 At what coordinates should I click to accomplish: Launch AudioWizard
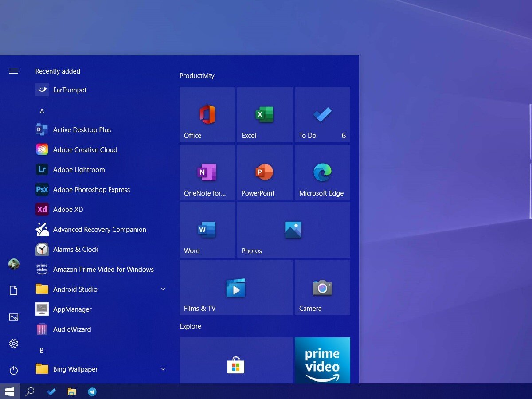pyautogui.click(x=101, y=329)
